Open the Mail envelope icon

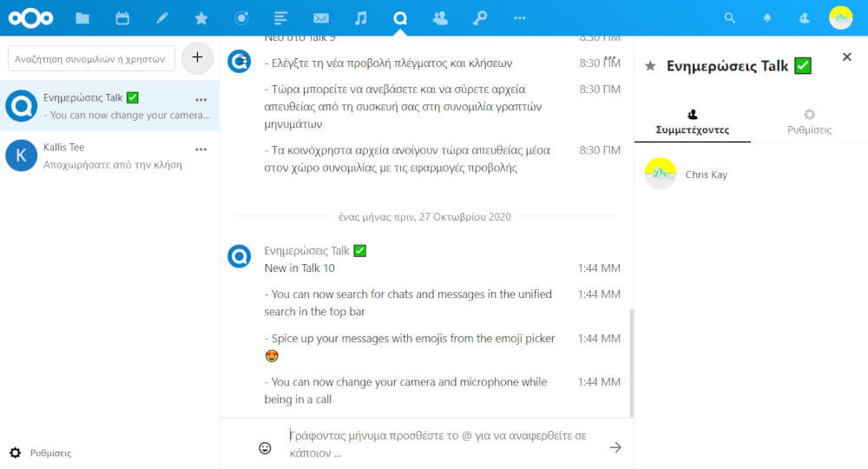321,18
